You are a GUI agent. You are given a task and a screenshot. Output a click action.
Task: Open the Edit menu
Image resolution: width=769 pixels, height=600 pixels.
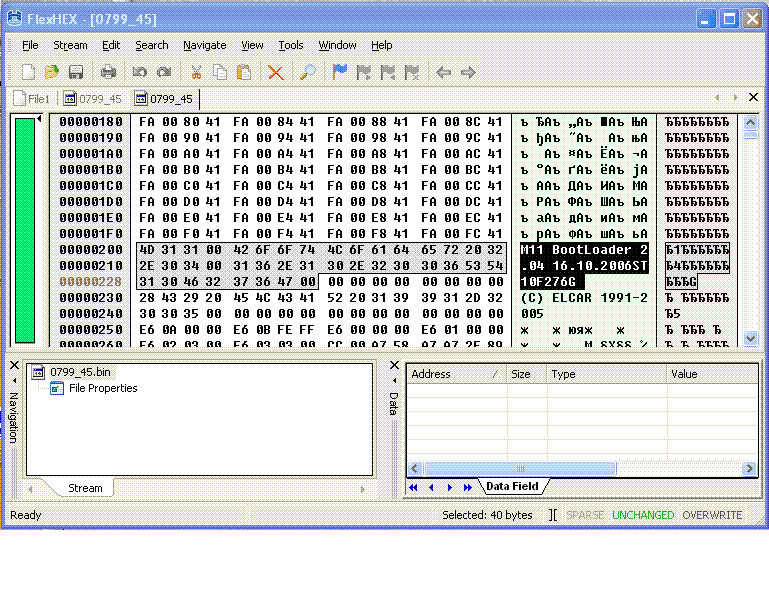(x=111, y=45)
